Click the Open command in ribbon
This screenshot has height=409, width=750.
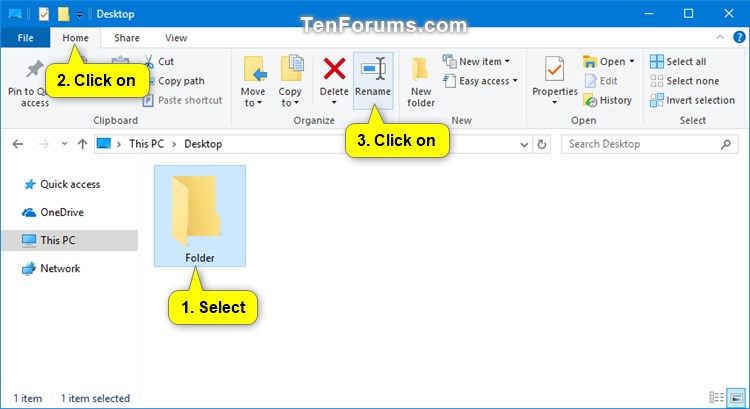pos(604,61)
